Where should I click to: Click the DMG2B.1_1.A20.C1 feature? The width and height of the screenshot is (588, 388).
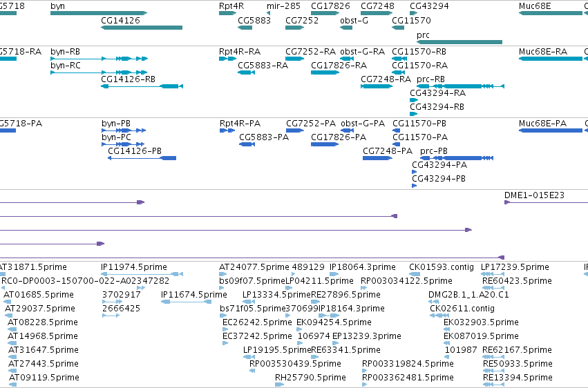tap(434, 302)
